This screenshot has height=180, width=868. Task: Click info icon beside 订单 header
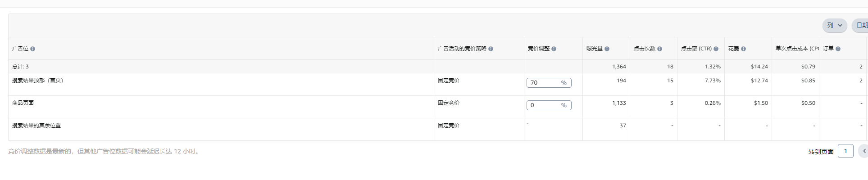click(838, 49)
